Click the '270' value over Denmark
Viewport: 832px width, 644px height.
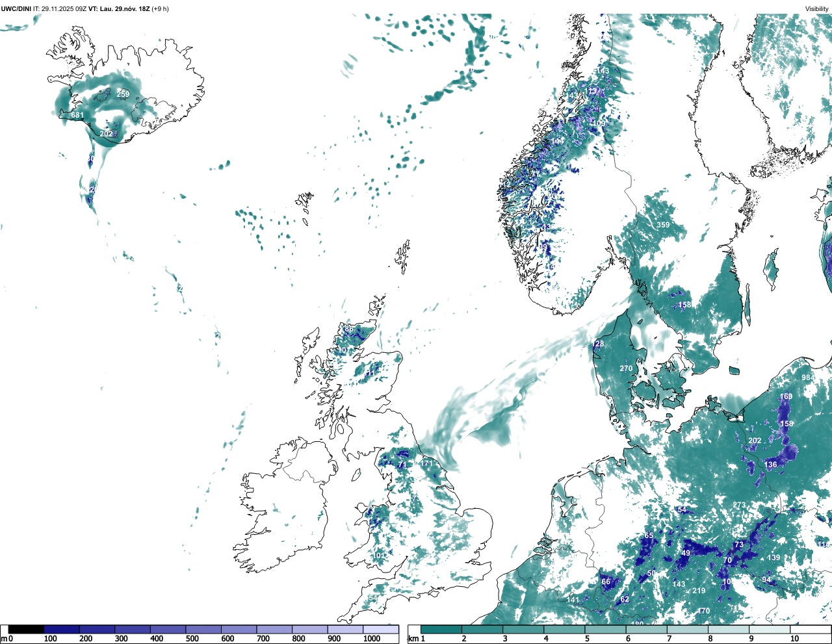click(x=626, y=368)
